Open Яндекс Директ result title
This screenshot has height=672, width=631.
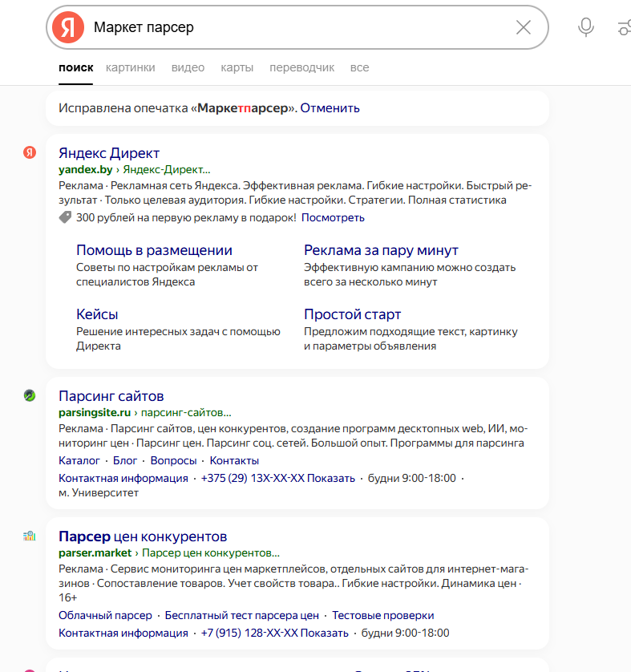(x=109, y=153)
